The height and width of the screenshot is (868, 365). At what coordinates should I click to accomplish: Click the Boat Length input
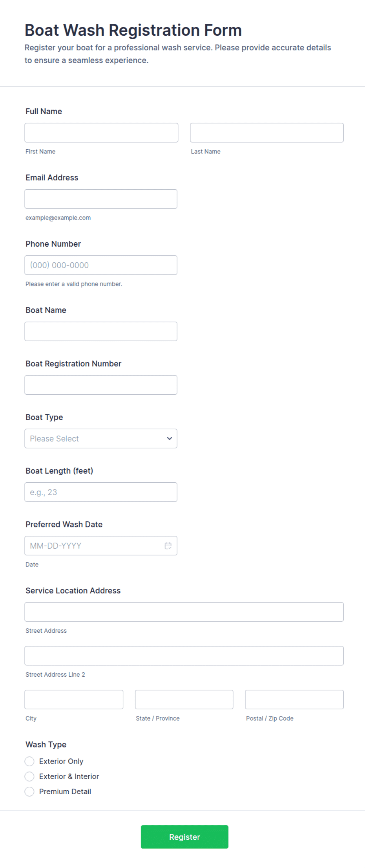(101, 492)
